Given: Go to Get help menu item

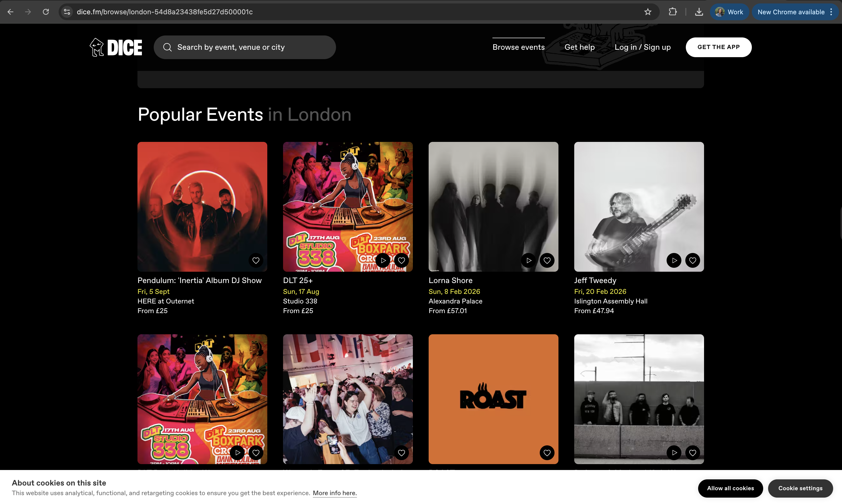Looking at the screenshot, I should pyautogui.click(x=579, y=47).
